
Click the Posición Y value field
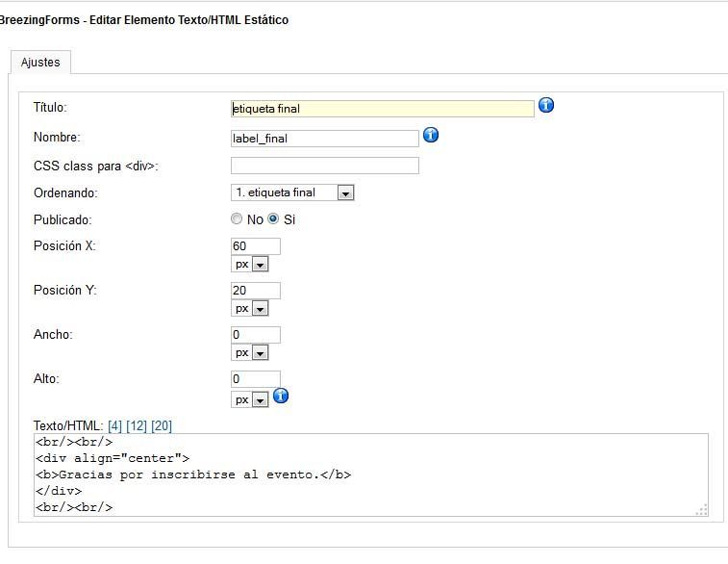pyautogui.click(x=256, y=291)
